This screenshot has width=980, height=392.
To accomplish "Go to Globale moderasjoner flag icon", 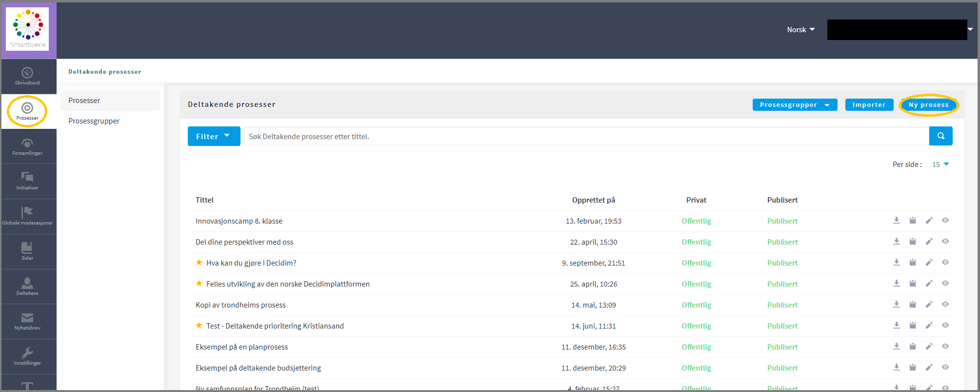I will (x=27, y=212).
